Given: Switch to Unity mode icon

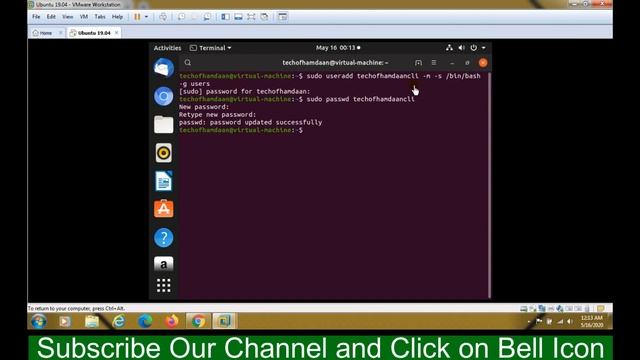Looking at the screenshot, I should pos(264,17).
